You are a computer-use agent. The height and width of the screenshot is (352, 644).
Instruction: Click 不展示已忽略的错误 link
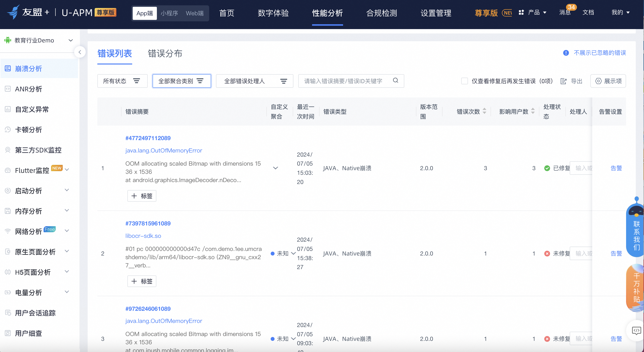point(600,53)
